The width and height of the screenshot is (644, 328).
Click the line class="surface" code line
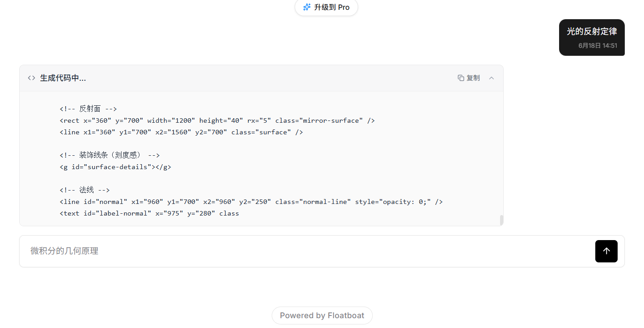(x=181, y=132)
